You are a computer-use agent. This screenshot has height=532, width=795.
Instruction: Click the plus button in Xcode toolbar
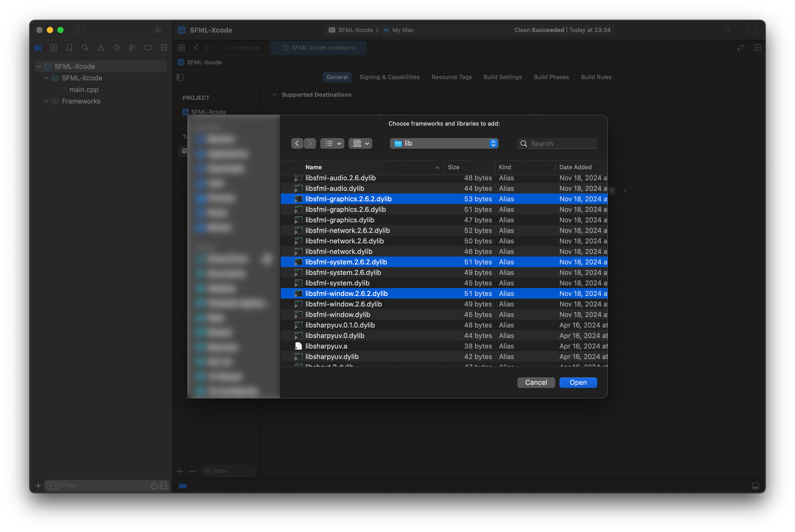728,30
